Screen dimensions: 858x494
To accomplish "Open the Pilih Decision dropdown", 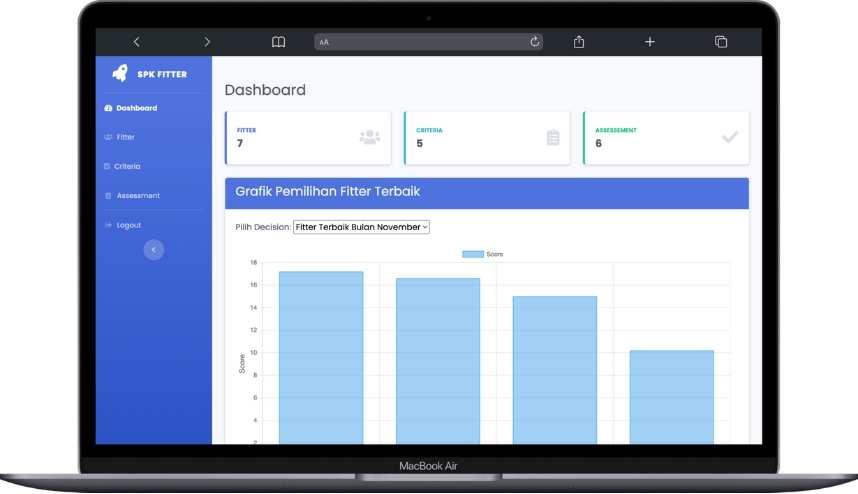I will (x=361, y=227).
